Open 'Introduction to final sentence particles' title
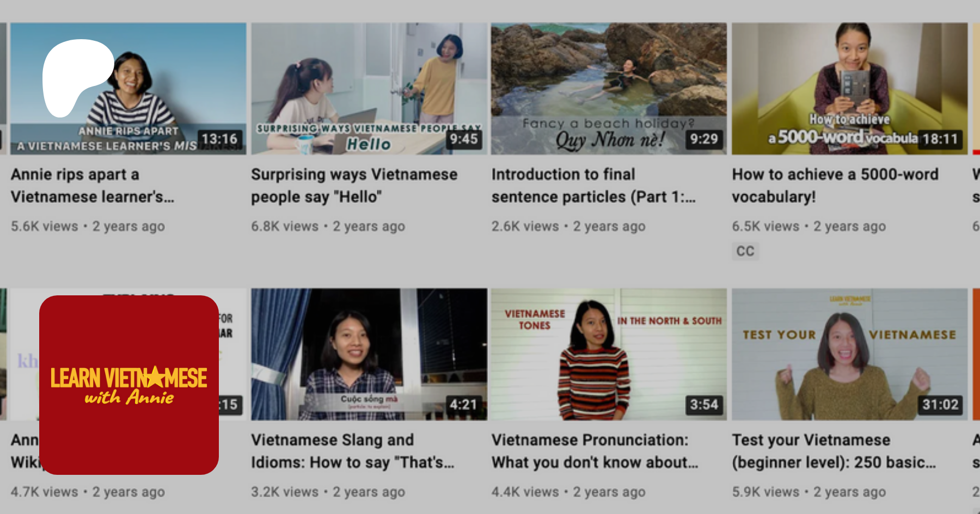Viewport: 980px width, 514px height. click(593, 185)
